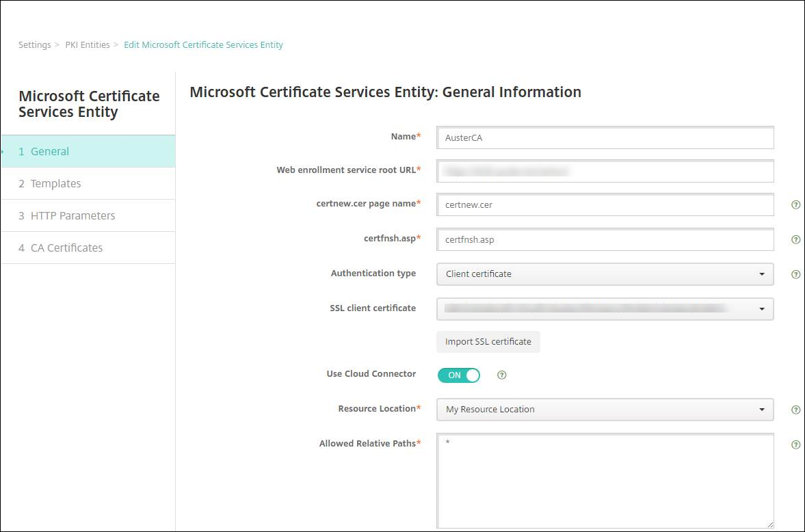This screenshot has width=805, height=532.
Task: Expand the SSL client certificate dropdown
Action: pyautogui.click(x=605, y=309)
